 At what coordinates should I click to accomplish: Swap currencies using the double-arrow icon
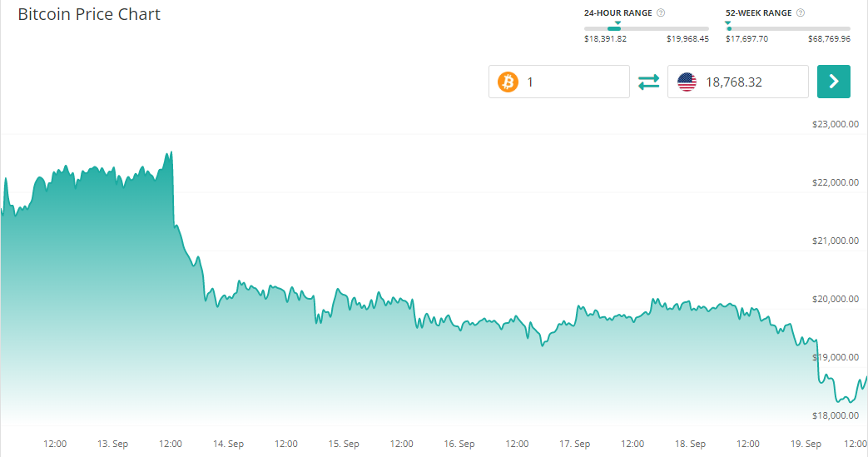[x=648, y=82]
